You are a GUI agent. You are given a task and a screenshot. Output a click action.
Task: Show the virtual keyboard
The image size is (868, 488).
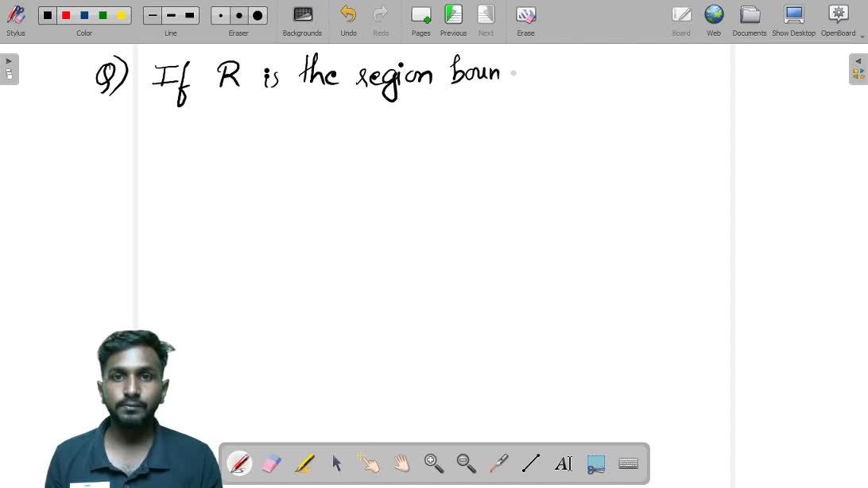(628, 463)
